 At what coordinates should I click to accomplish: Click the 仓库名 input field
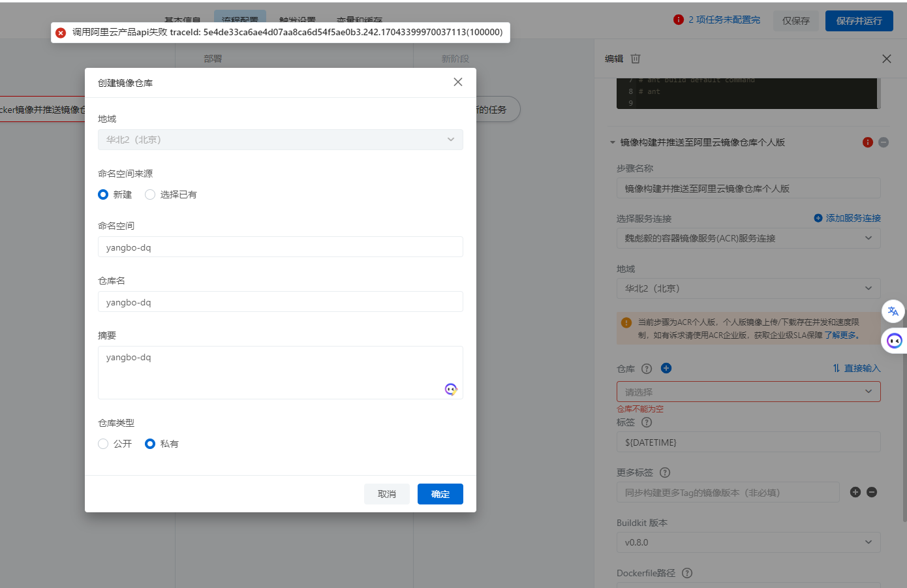tap(281, 302)
